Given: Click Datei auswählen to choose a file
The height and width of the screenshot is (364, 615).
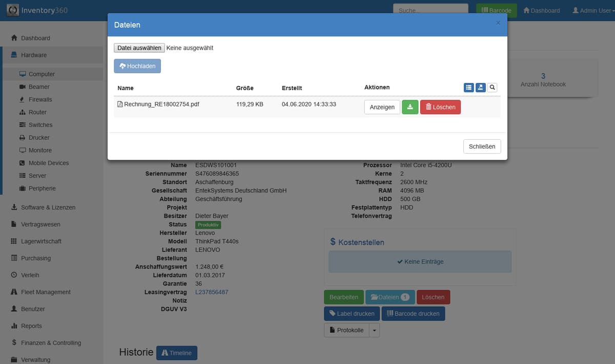Looking at the screenshot, I should 139,48.
